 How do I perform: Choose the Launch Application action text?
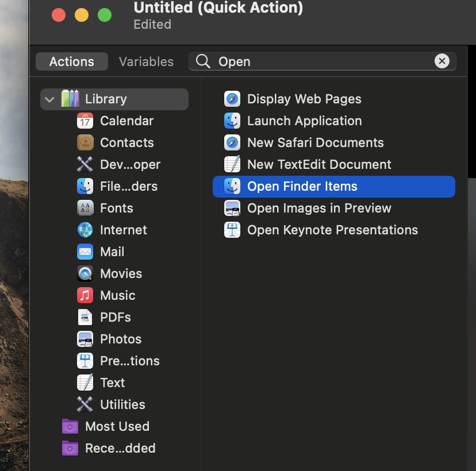305,121
